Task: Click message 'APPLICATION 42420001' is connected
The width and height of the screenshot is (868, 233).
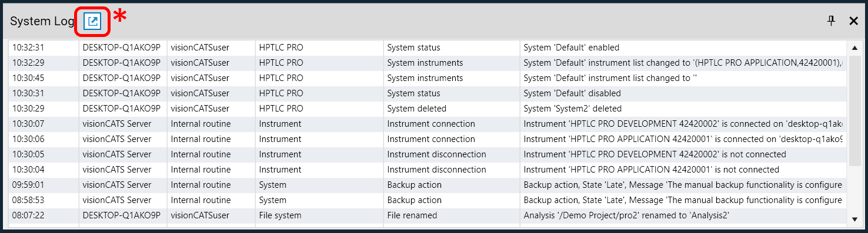Action: click(x=684, y=139)
